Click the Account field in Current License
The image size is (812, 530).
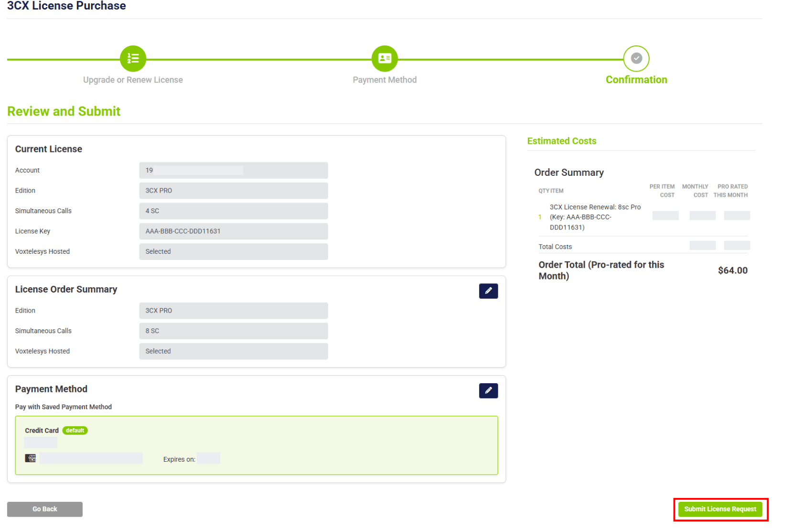coord(234,170)
